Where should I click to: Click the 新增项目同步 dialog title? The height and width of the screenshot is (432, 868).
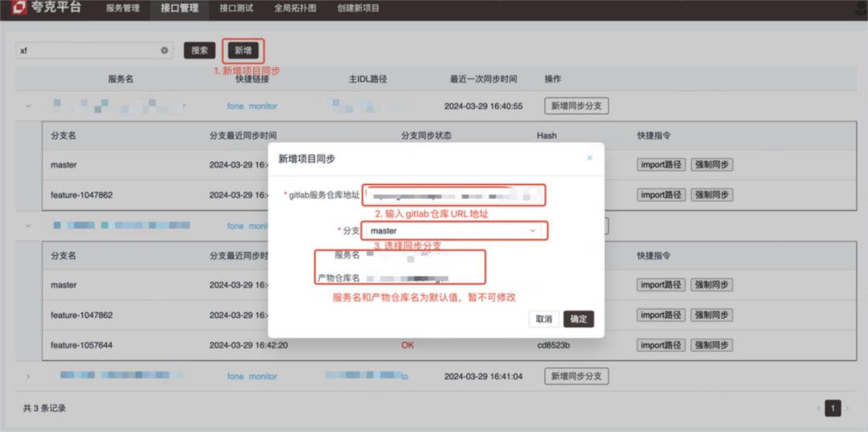tap(307, 159)
